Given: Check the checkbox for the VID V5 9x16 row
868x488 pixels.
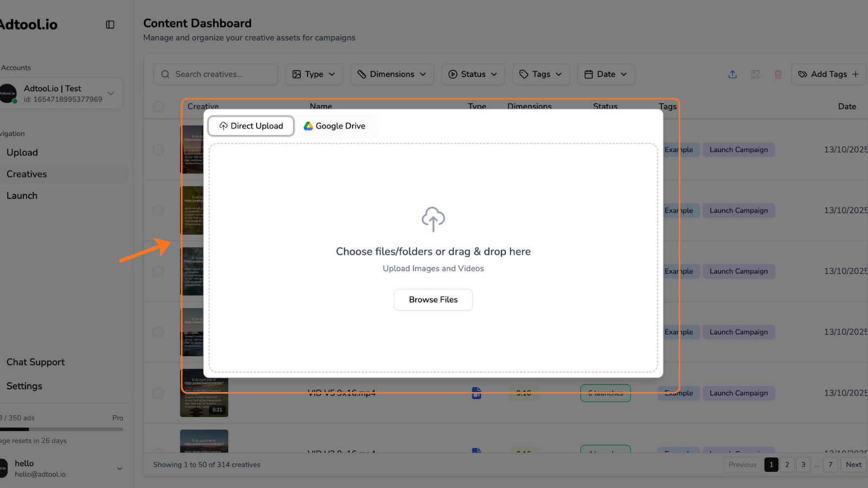Looking at the screenshot, I should coord(158,393).
